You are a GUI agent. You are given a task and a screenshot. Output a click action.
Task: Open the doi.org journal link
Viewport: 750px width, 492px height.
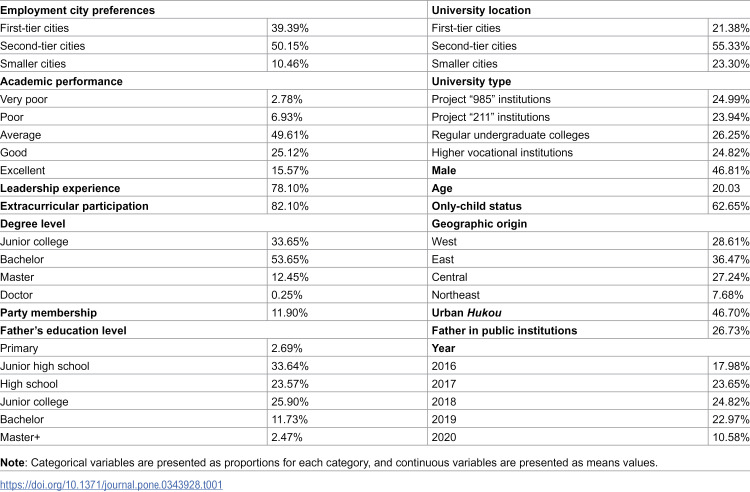tap(111, 485)
